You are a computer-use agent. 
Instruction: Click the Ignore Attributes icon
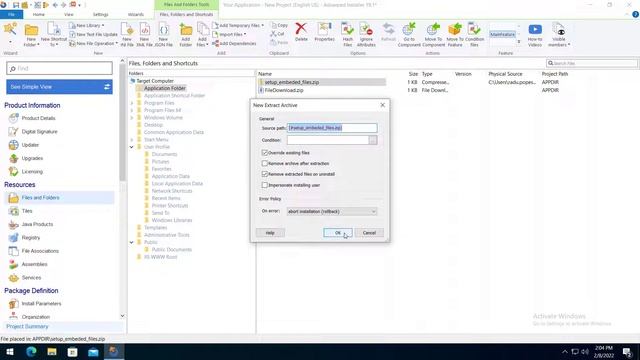pyautogui.click(x=366, y=35)
